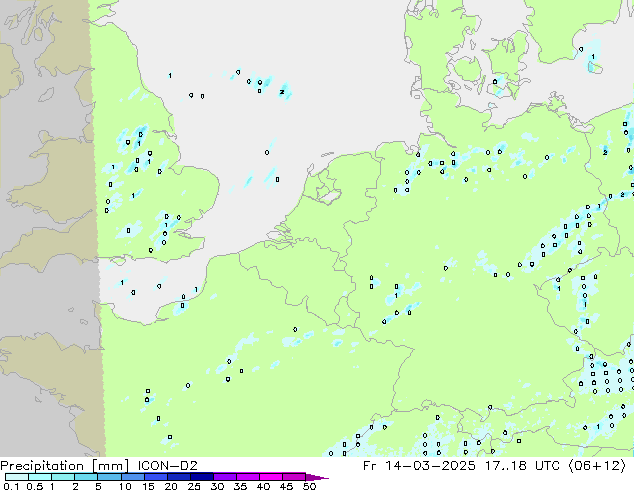634x490 pixels.
Task: Click the legend label '0.1'
Action: pos(11,486)
